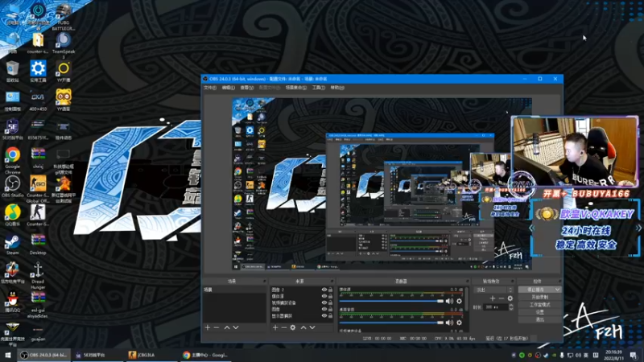The width and height of the screenshot is (644, 362).
Task: Open the 帮助(H) menu in OBS
Action: pyautogui.click(x=337, y=88)
